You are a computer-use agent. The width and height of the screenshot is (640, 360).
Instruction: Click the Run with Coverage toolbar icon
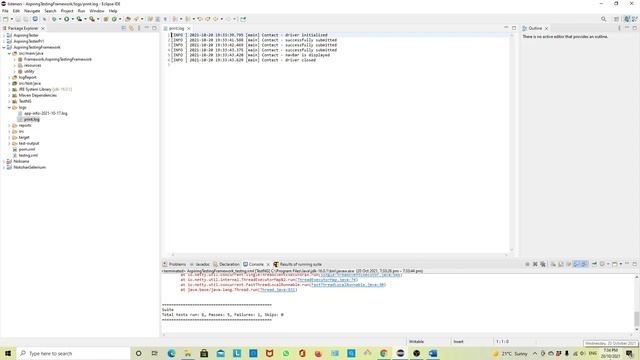(79, 19)
